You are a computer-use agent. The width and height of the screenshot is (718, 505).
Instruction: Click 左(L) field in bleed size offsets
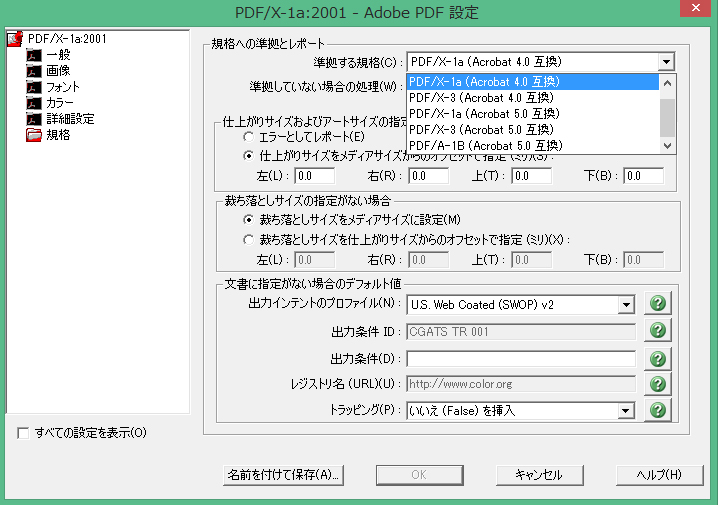pos(315,260)
